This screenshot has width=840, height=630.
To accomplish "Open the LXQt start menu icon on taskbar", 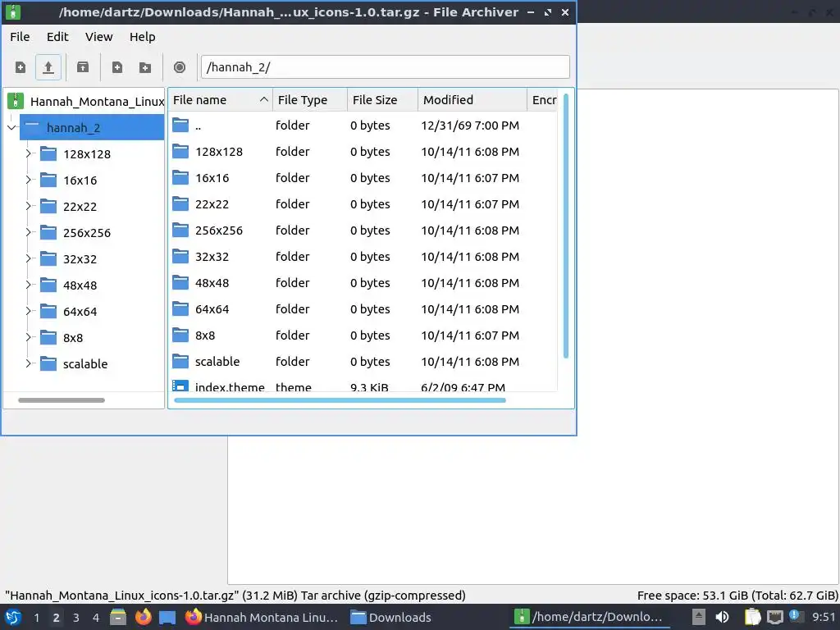I will pos(13,617).
